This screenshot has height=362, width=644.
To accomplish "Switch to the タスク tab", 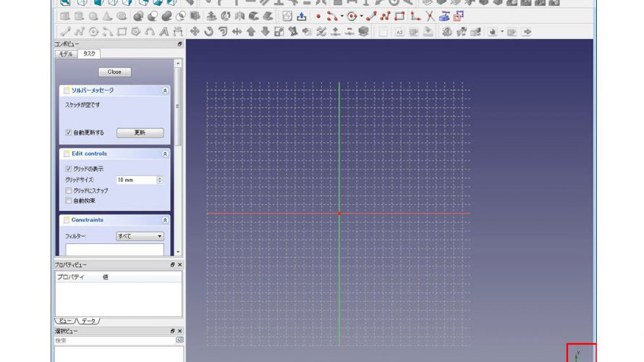I will (x=89, y=54).
